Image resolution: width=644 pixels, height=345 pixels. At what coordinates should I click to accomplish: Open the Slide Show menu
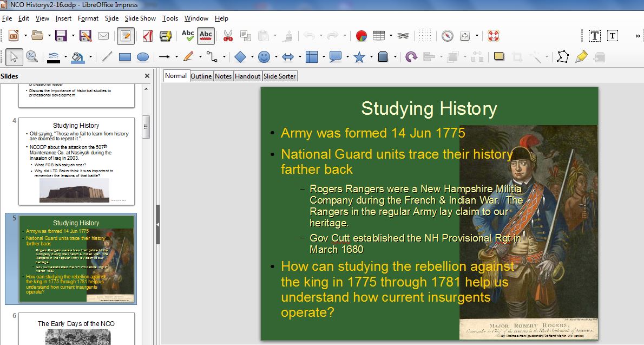[x=140, y=18]
